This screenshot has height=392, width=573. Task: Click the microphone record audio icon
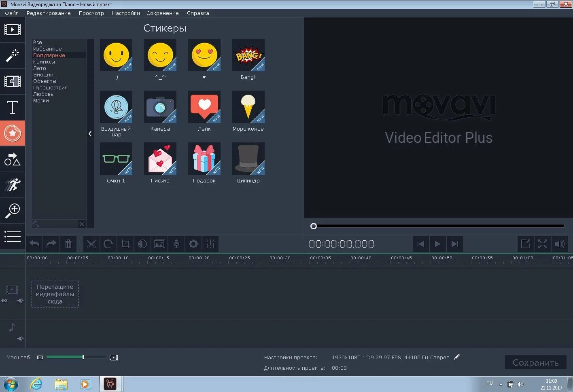click(176, 244)
